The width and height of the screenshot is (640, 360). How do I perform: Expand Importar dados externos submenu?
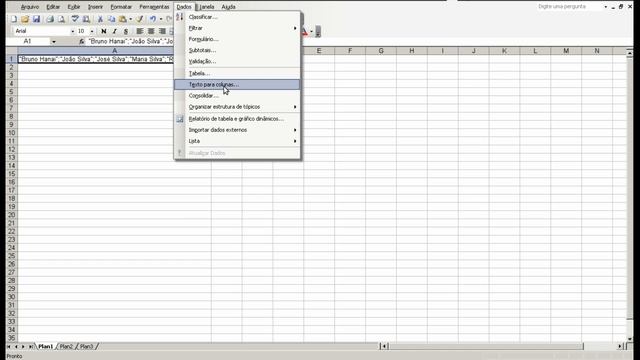pyautogui.click(x=237, y=130)
